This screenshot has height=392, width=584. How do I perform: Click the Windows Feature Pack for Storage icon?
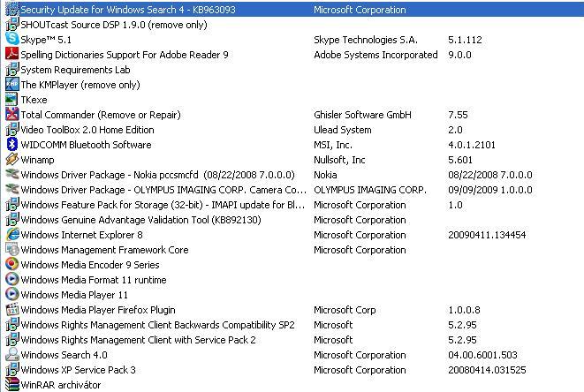(x=11, y=204)
